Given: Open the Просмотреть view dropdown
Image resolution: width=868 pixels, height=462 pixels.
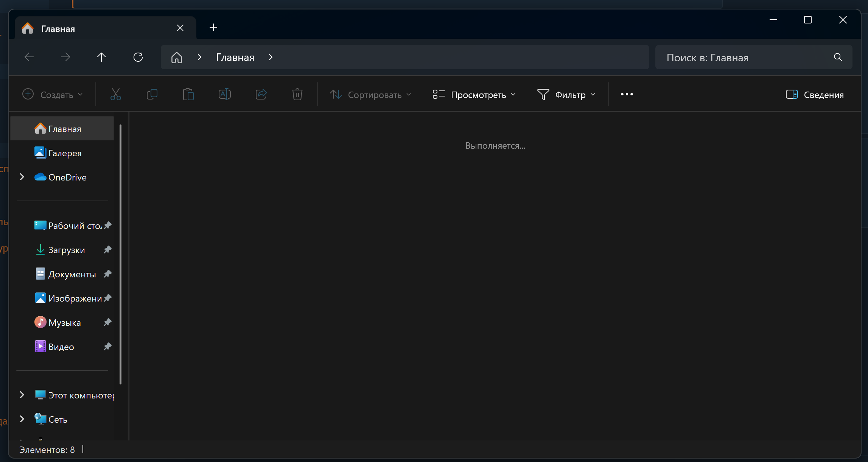Looking at the screenshot, I should tap(474, 95).
